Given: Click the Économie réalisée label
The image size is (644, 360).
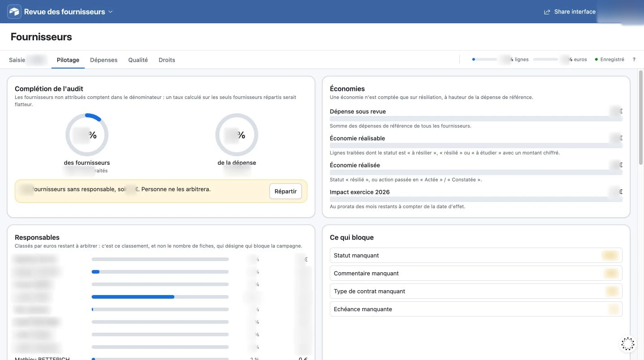Looking at the screenshot, I should (x=355, y=165).
